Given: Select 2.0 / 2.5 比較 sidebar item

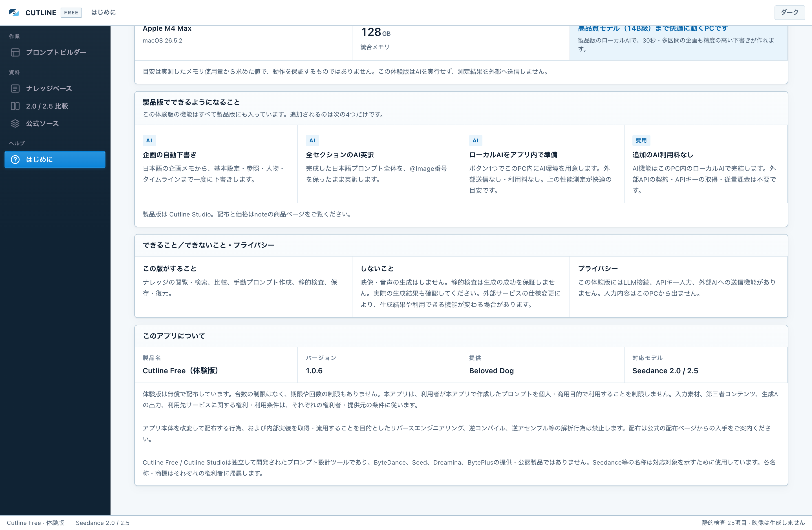Looking at the screenshot, I should [x=55, y=106].
